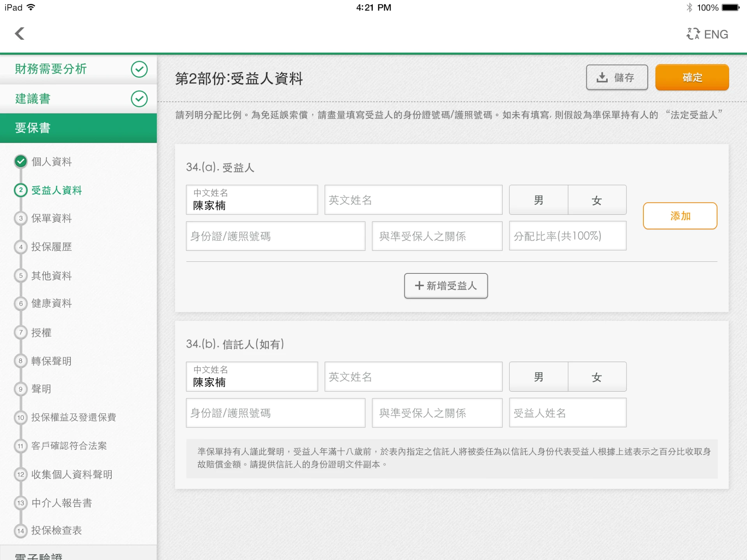Open the 受益人姓名 selector in trustee section

point(568,413)
